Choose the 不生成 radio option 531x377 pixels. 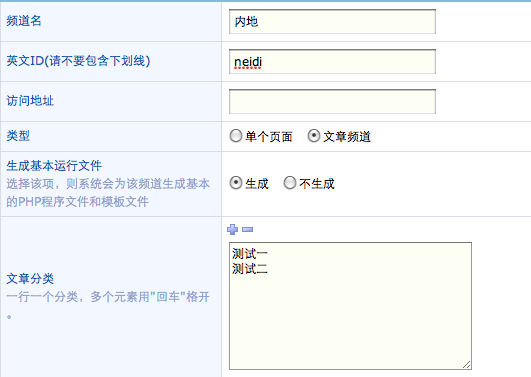coord(290,183)
